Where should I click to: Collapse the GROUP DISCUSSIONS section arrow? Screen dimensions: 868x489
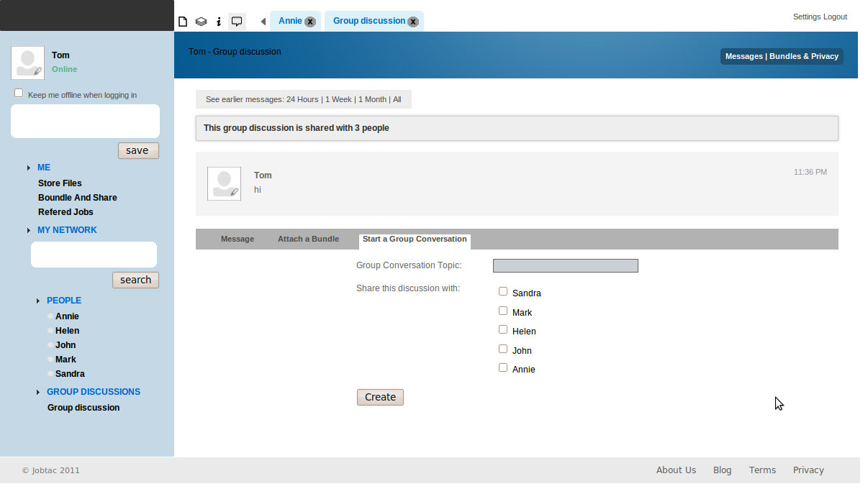coord(38,393)
